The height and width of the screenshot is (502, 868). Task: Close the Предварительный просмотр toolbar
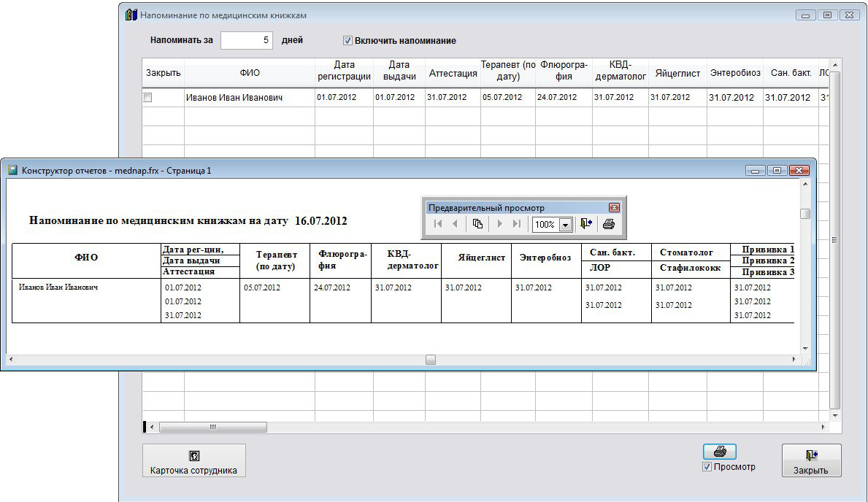pyautogui.click(x=614, y=207)
